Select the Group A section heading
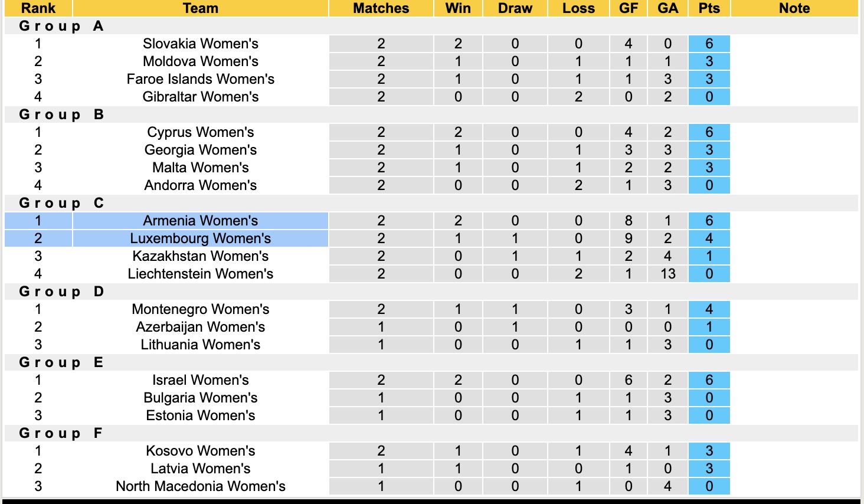The width and height of the screenshot is (864, 504). [x=61, y=26]
